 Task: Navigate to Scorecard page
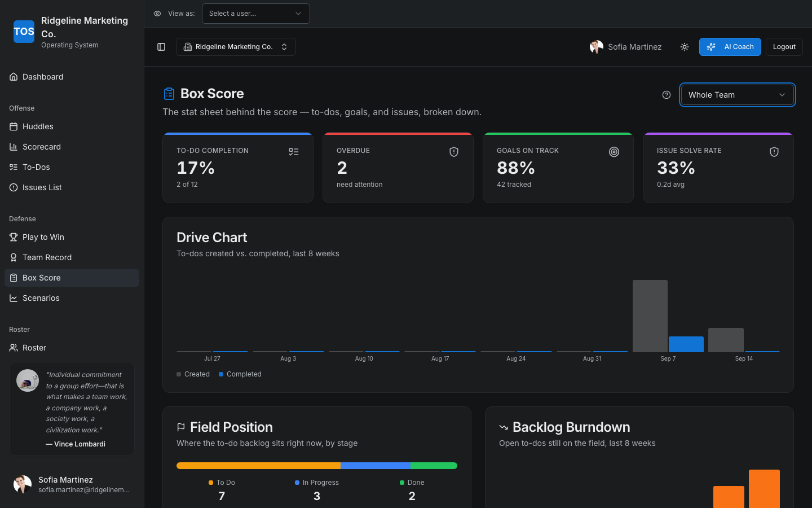pos(72,147)
